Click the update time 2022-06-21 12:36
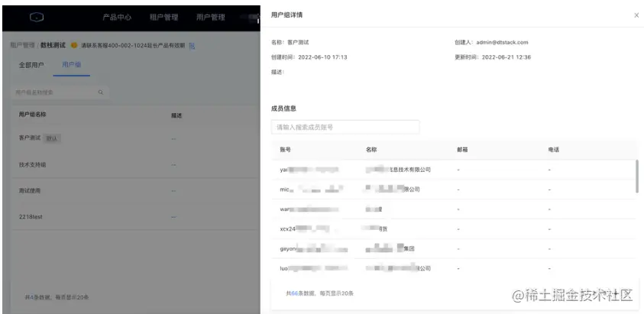This screenshot has width=644, height=314. (506, 57)
